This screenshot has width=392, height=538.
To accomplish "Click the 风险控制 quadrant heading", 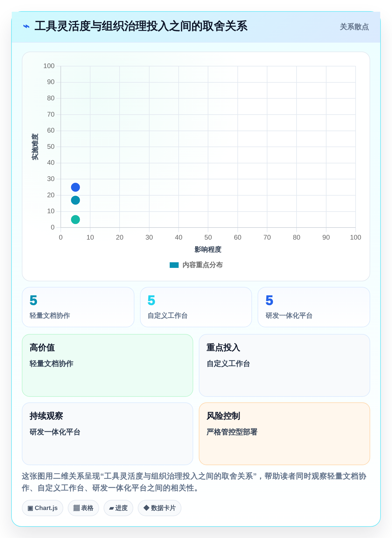I will tap(223, 416).
